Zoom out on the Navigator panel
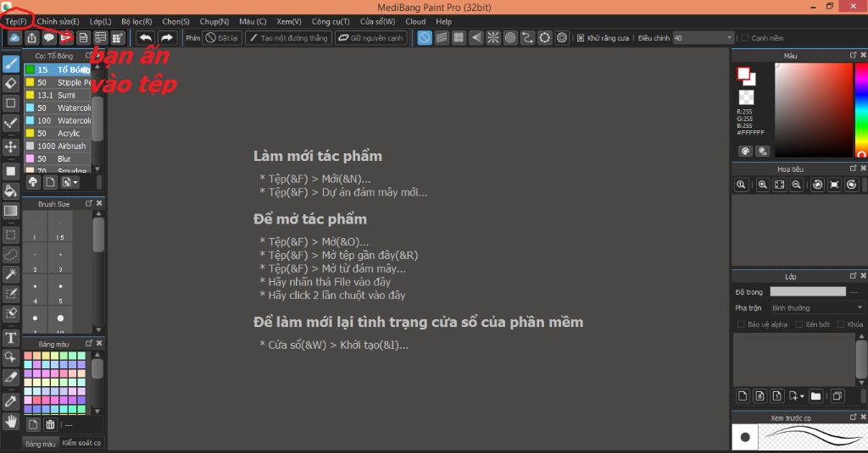Viewport: 868px width, 453px height. click(797, 185)
